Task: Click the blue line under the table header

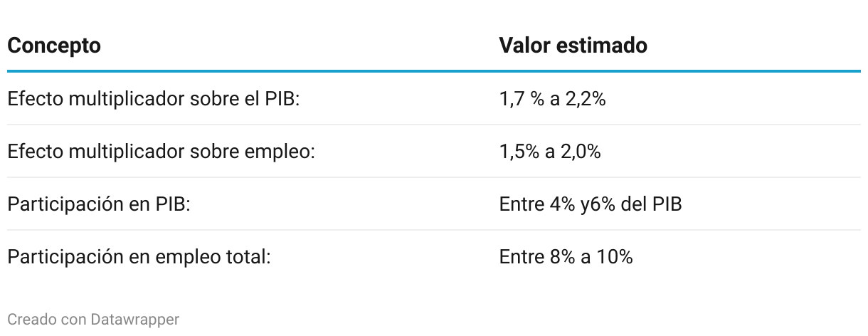Action: tap(434, 71)
